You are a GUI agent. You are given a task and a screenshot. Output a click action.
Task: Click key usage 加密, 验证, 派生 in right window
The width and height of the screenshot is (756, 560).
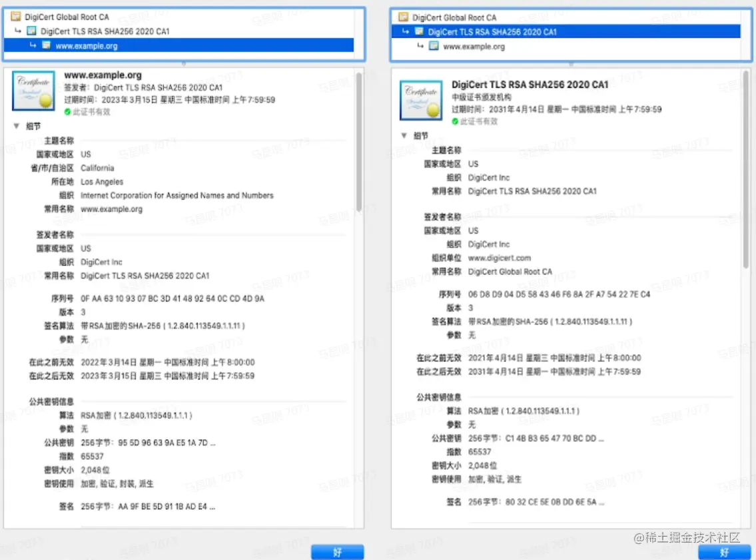tap(495, 479)
